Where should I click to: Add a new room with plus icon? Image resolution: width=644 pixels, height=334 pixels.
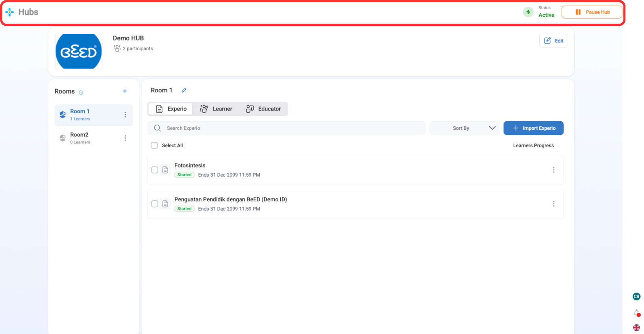(x=125, y=91)
